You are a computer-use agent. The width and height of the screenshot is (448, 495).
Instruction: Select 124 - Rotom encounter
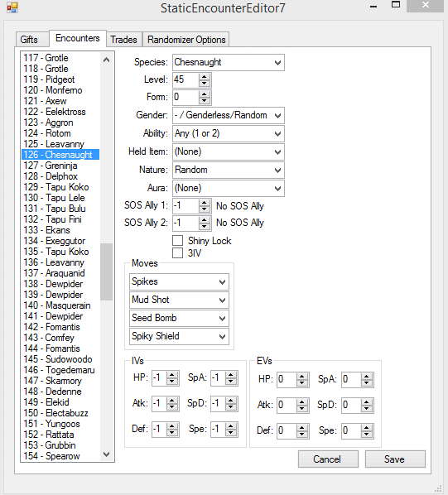[60, 133]
